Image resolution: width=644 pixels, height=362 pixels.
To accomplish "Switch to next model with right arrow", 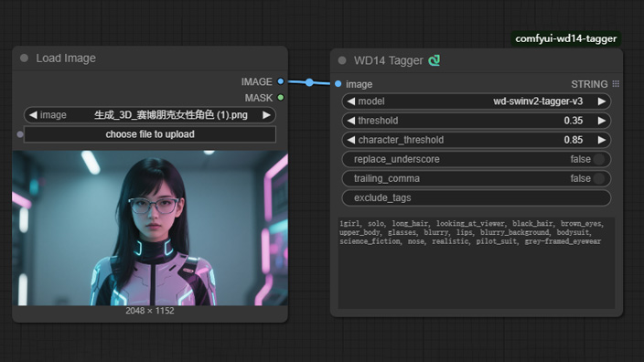I will (602, 101).
